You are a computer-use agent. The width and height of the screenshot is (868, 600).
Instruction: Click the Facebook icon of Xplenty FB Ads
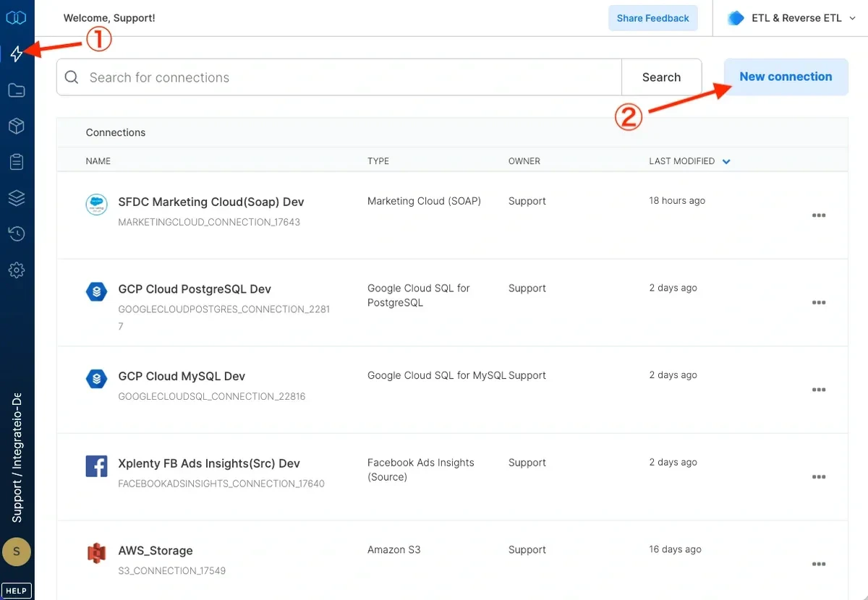coord(96,466)
